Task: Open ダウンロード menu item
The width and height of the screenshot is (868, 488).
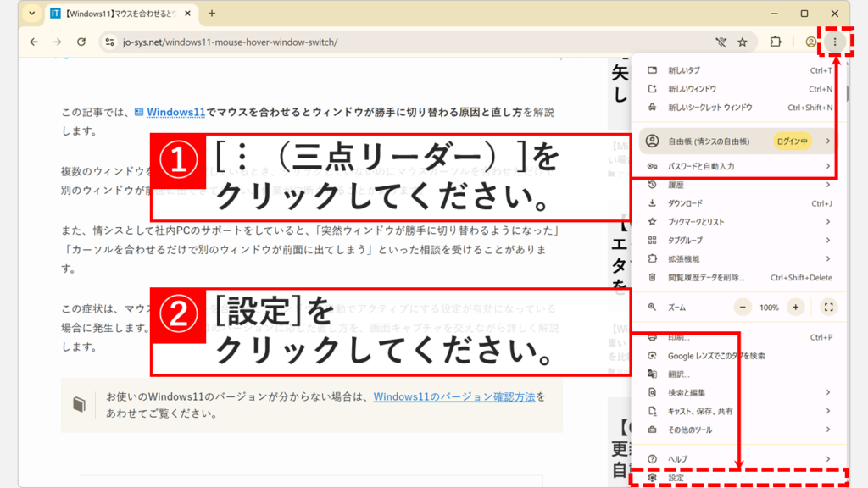Action: click(740, 203)
